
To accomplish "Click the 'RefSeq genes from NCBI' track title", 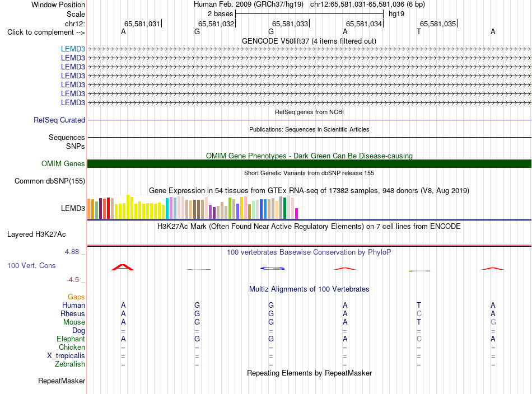I will (x=309, y=112).
